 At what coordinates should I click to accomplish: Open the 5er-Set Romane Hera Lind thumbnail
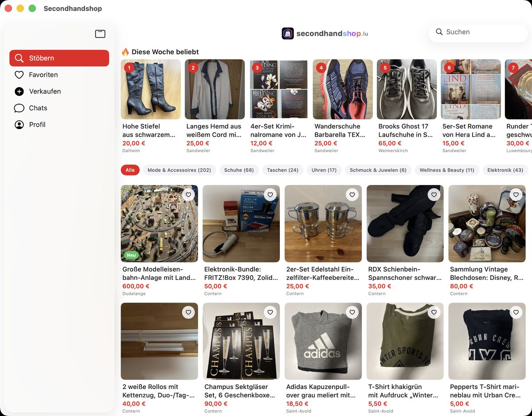tap(471, 90)
